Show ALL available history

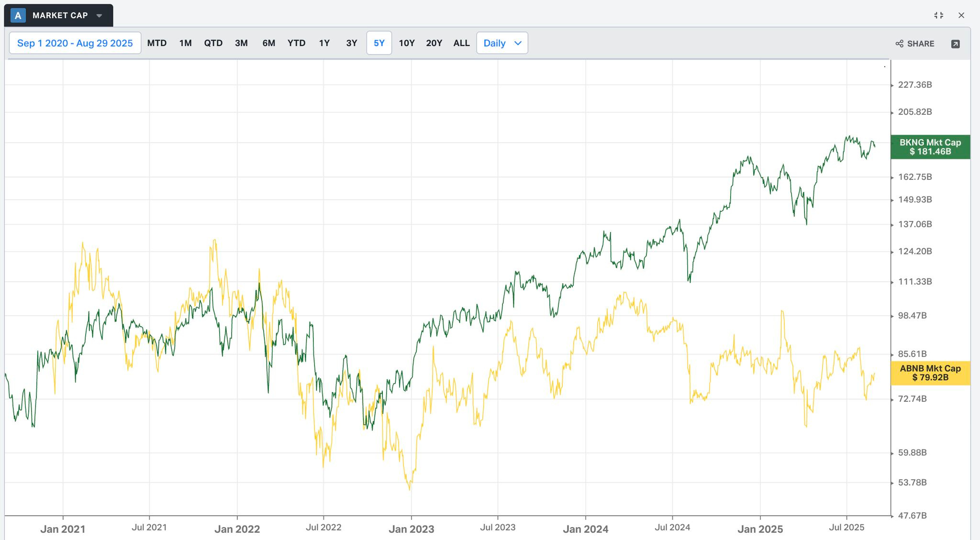tap(461, 43)
